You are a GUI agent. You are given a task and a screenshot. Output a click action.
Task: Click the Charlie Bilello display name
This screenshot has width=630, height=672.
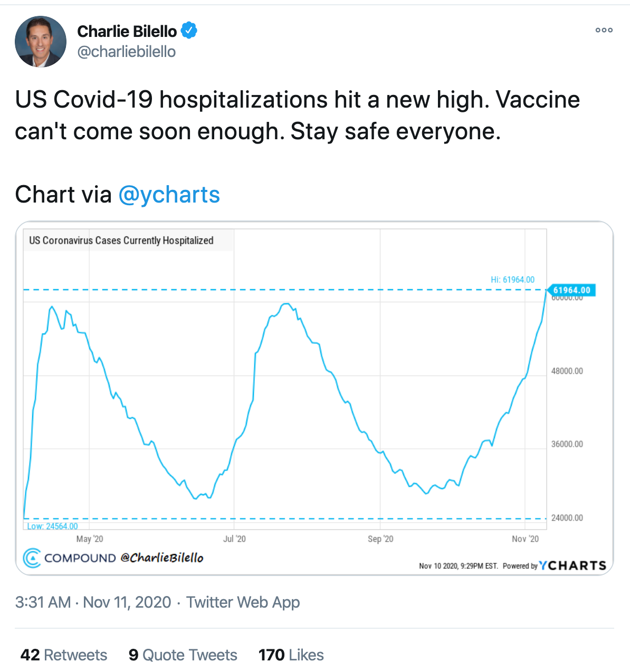point(127,31)
